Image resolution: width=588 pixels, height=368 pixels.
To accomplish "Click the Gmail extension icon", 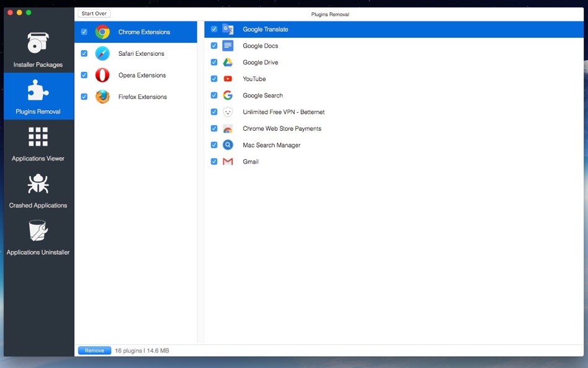I will (x=228, y=162).
